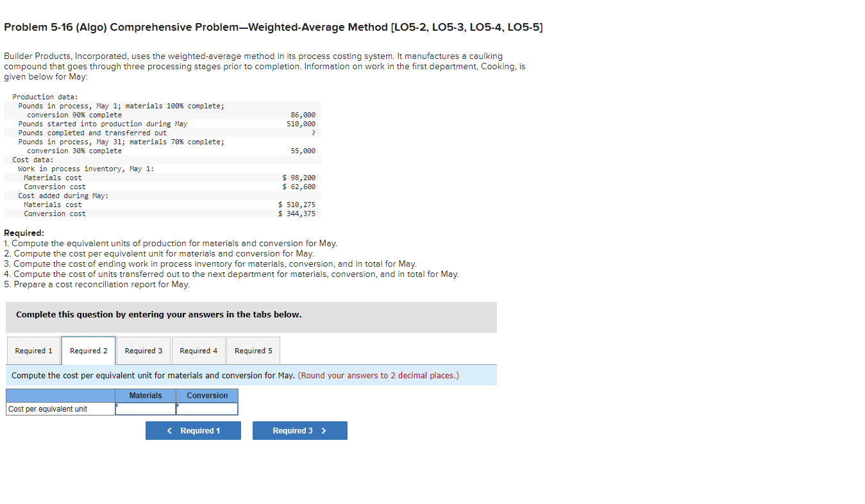Image resolution: width=865 pixels, height=504 pixels.
Task: Switch to the Required 4 tab
Action: (x=198, y=350)
